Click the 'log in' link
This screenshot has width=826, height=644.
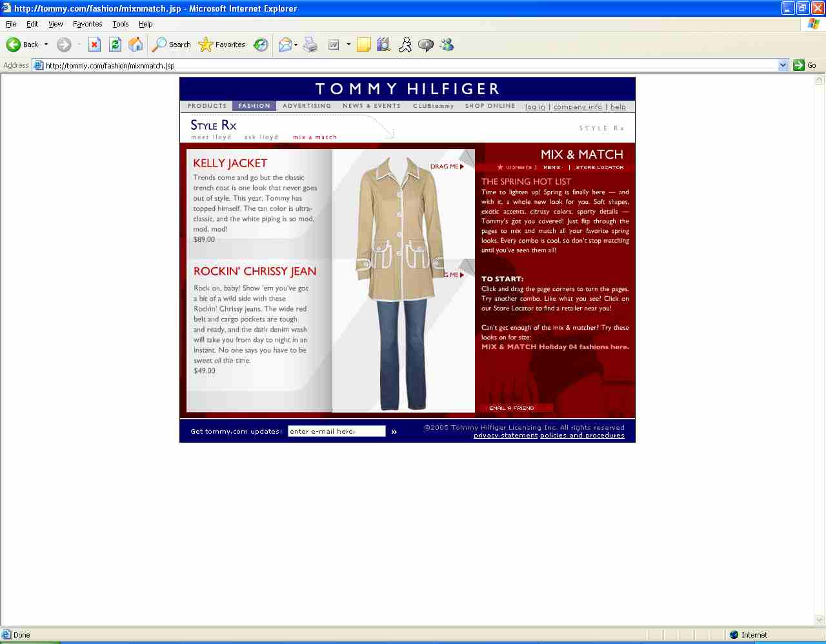[535, 107]
